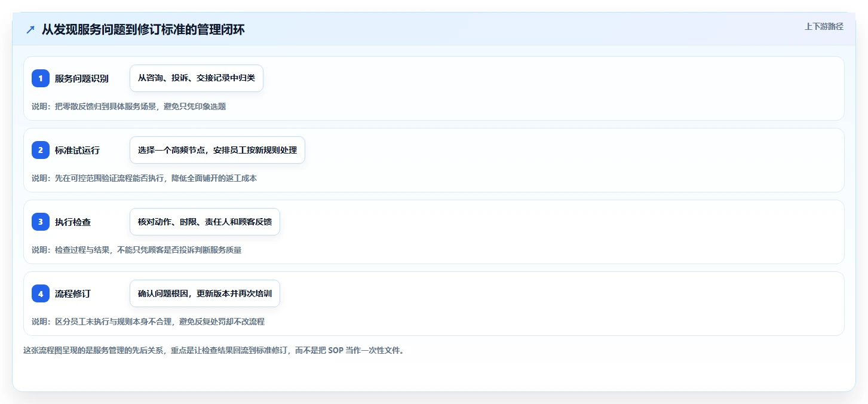The height and width of the screenshot is (404, 868).
Task: Select the 标准试运行 step title
Action: click(77, 150)
